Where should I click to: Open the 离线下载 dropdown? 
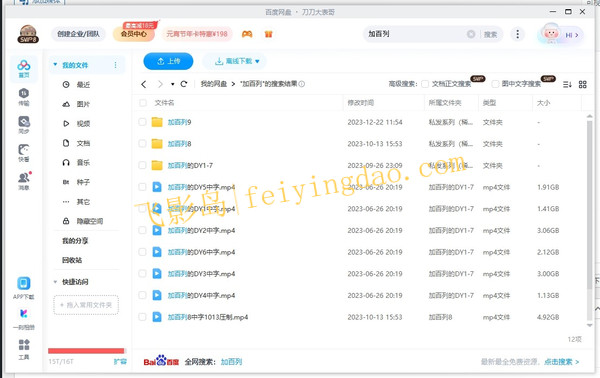234,61
